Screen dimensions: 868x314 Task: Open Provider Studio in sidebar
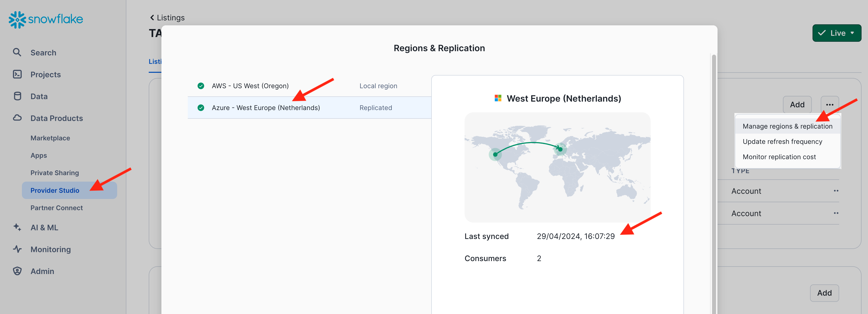[x=55, y=191]
